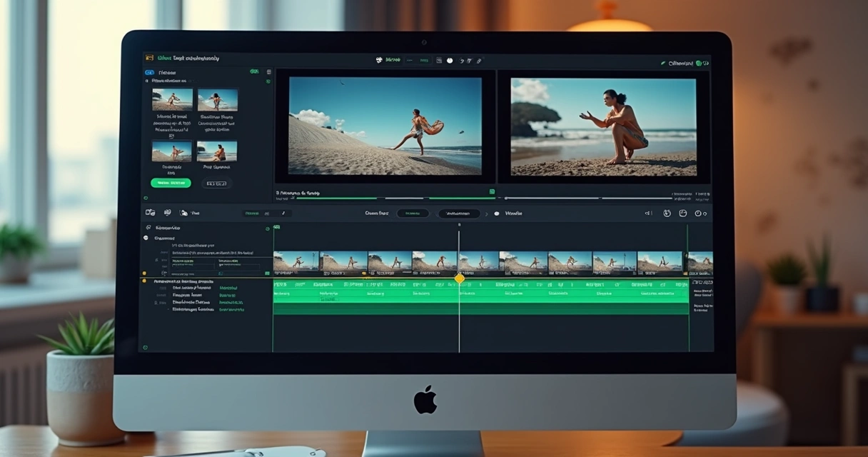Open the hamburger menu in the media panel

[268, 72]
